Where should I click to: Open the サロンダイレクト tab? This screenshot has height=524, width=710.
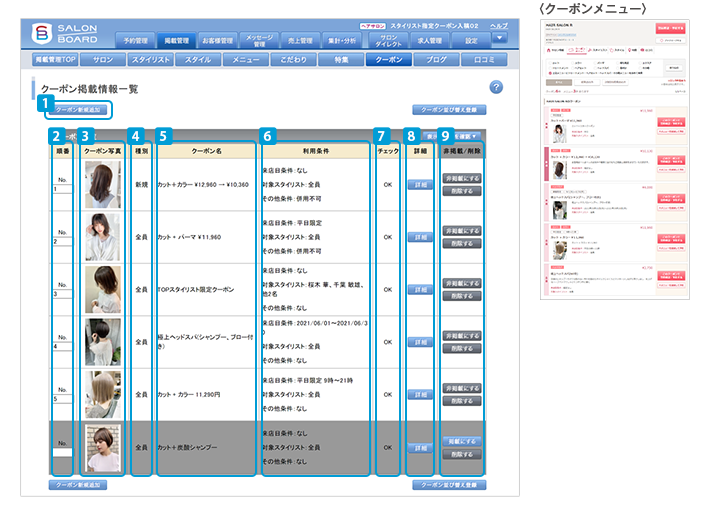coord(388,40)
